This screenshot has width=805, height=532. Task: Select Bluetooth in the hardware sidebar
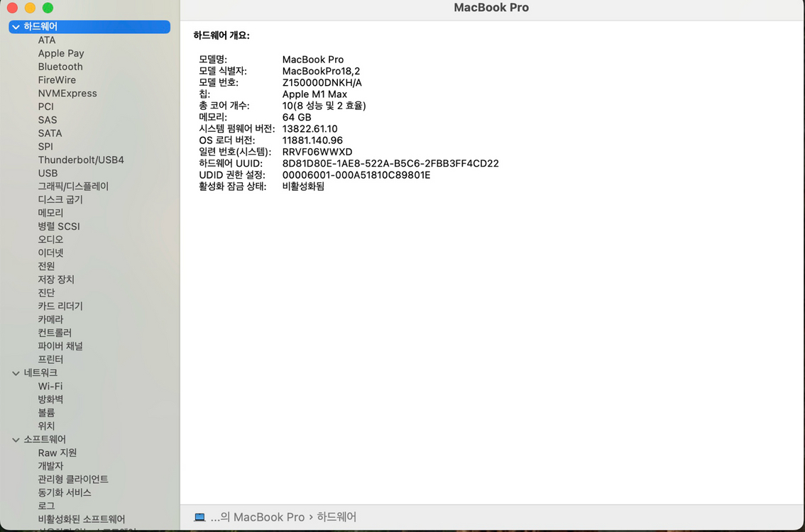(x=60, y=66)
